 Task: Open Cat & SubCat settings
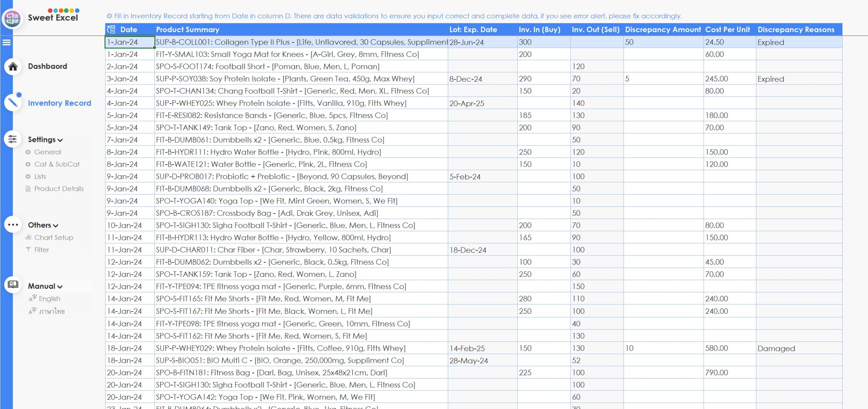click(x=57, y=164)
